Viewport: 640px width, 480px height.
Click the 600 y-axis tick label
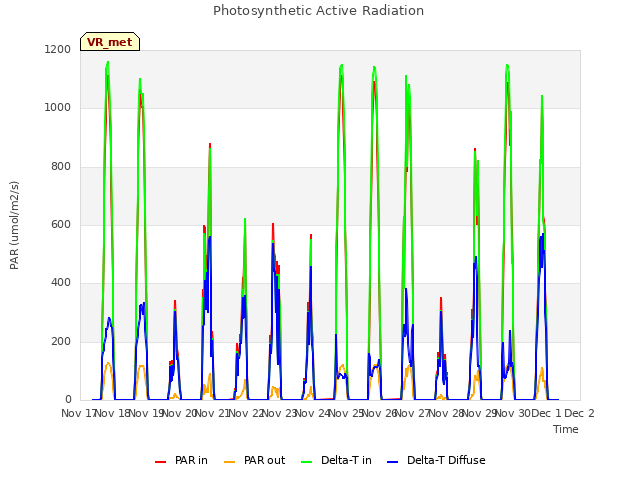[x=61, y=224]
